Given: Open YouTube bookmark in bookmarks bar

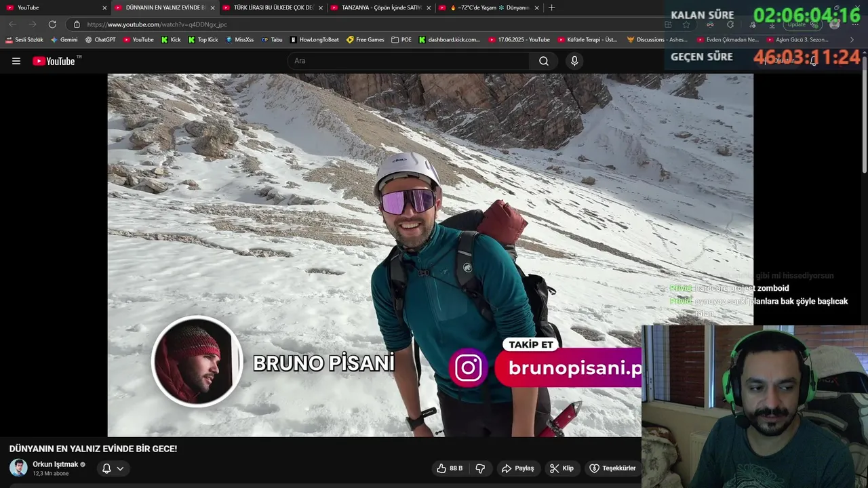Looking at the screenshot, I should click(138, 40).
